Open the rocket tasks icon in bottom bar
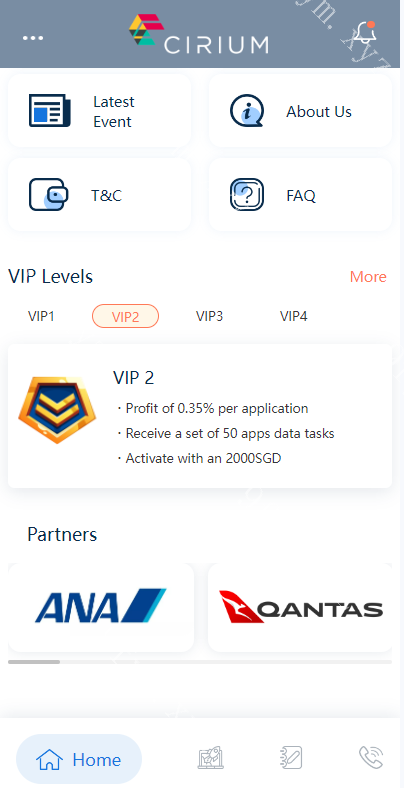Image resolution: width=404 pixels, height=788 pixels. (x=211, y=758)
